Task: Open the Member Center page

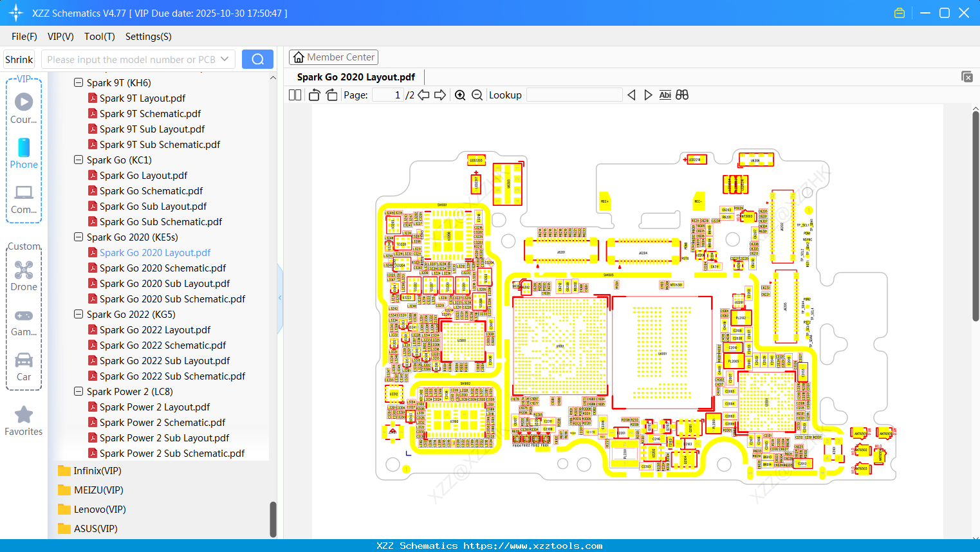Action: point(333,57)
